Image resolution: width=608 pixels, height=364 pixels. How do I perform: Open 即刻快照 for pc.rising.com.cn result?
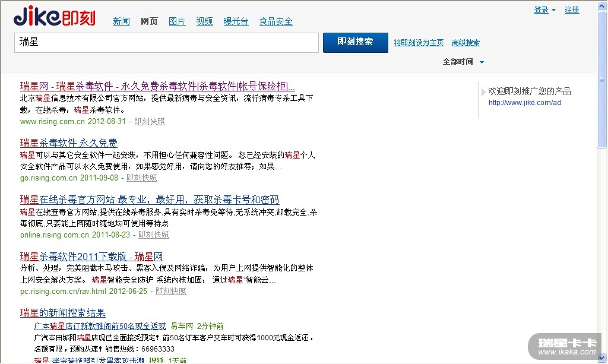point(170,291)
